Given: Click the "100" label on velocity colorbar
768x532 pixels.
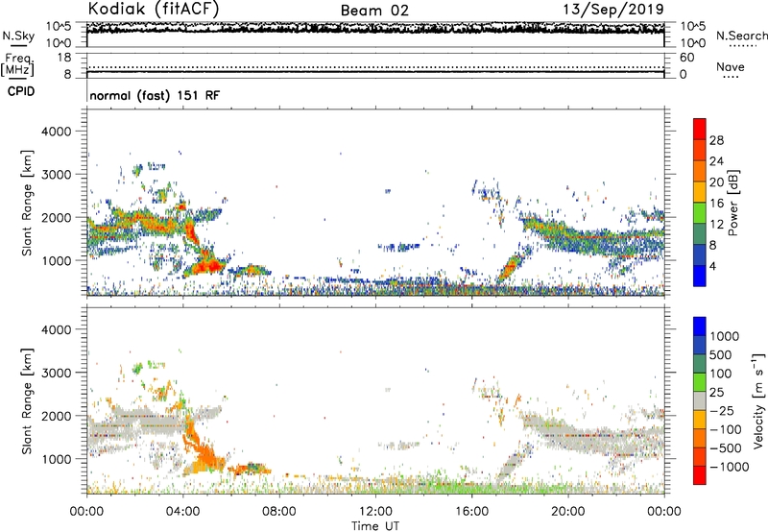Looking at the screenshot, I should click(x=721, y=374).
